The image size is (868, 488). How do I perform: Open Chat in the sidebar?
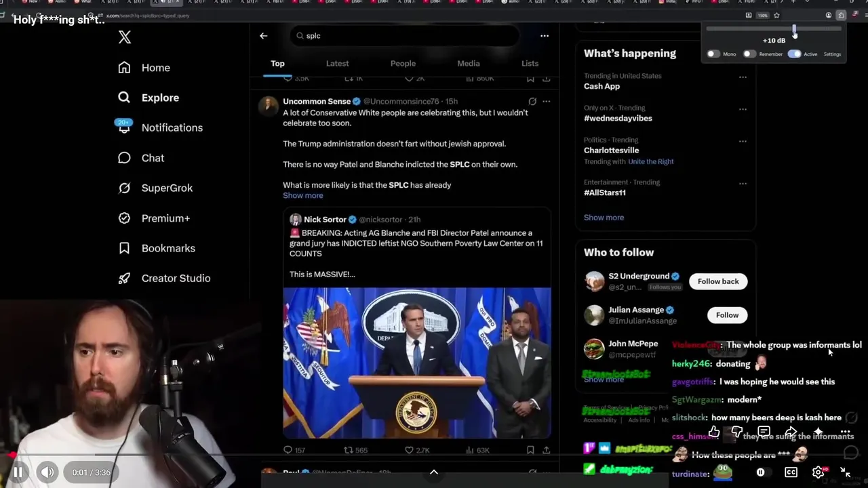pyautogui.click(x=141, y=158)
